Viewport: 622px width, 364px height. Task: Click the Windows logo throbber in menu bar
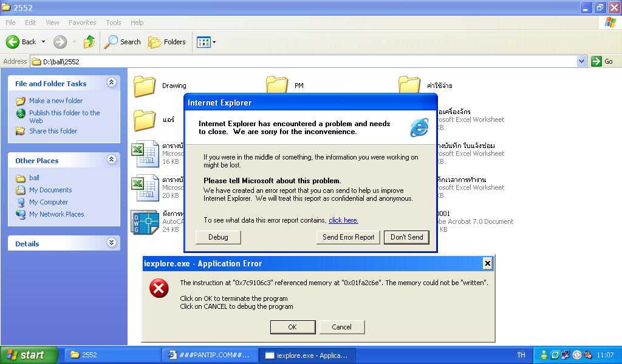click(610, 22)
